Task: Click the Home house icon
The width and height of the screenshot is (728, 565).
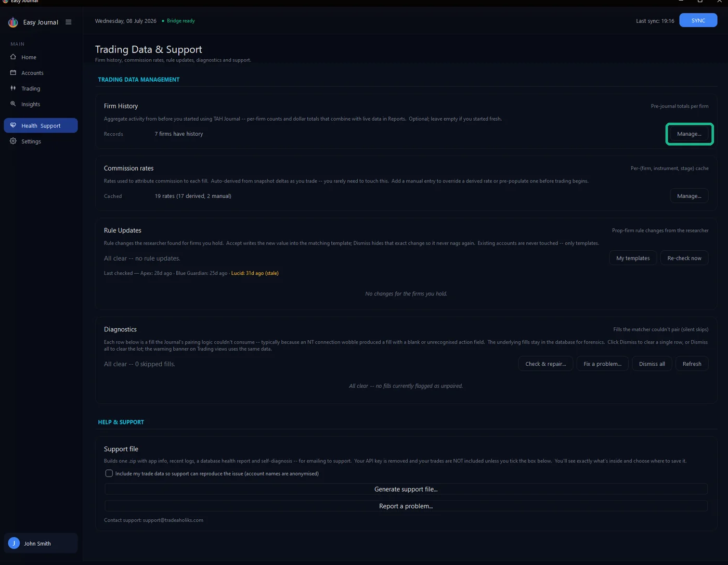Action: click(13, 57)
